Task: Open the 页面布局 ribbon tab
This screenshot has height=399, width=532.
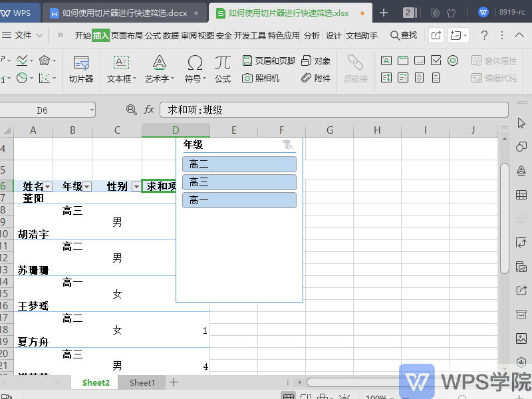Action: (127, 35)
